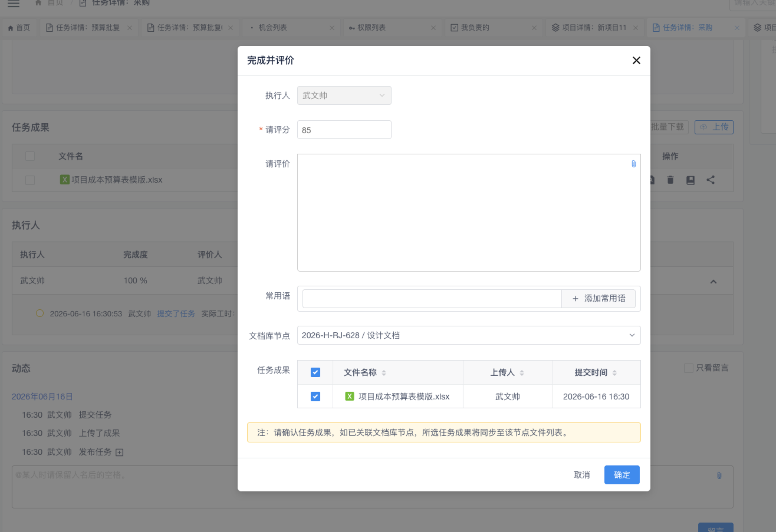The image size is (776, 532).
Task: Click the 取消 button
Action: coord(582,475)
